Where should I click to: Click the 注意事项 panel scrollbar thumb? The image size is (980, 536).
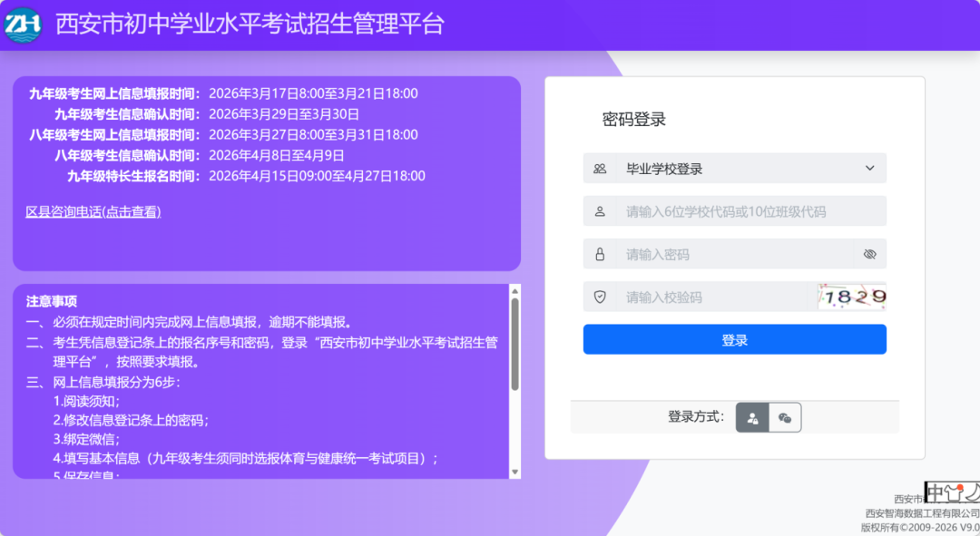514,345
